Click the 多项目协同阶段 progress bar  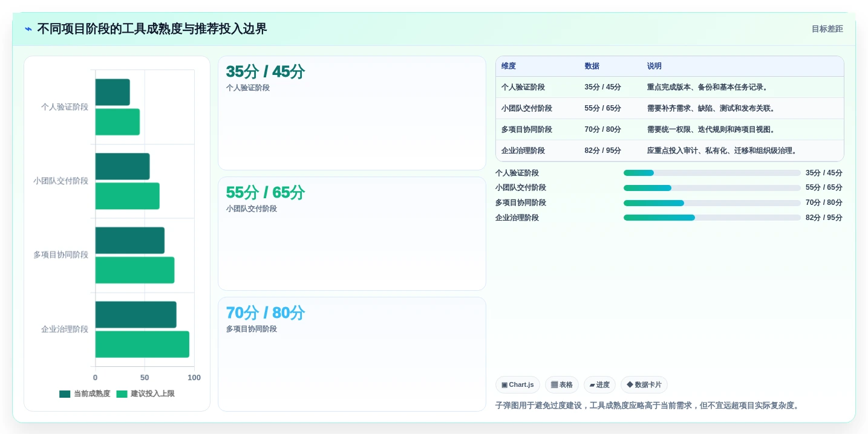pos(712,203)
